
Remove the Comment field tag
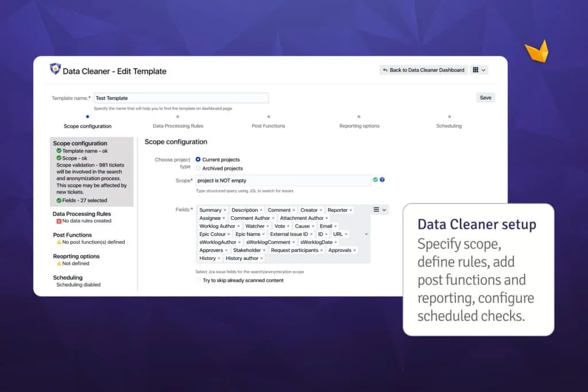point(293,210)
